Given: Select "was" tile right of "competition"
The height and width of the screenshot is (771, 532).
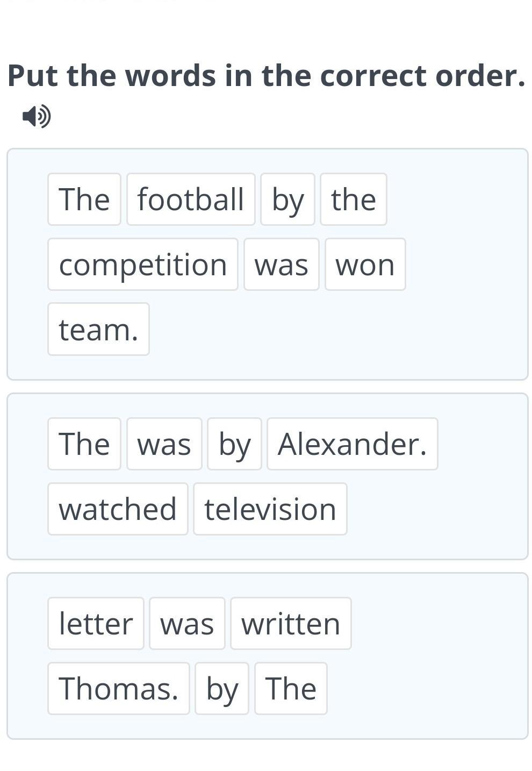Looking at the screenshot, I should coord(281,265).
